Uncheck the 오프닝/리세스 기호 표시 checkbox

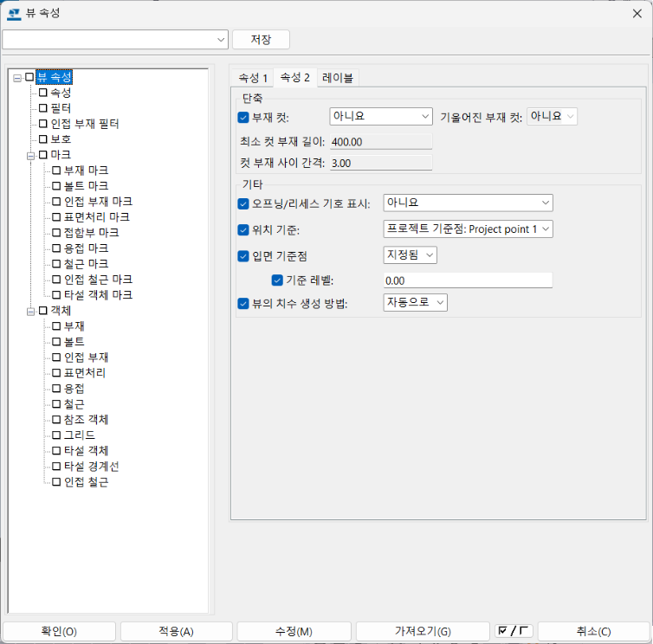pyautogui.click(x=242, y=203)
